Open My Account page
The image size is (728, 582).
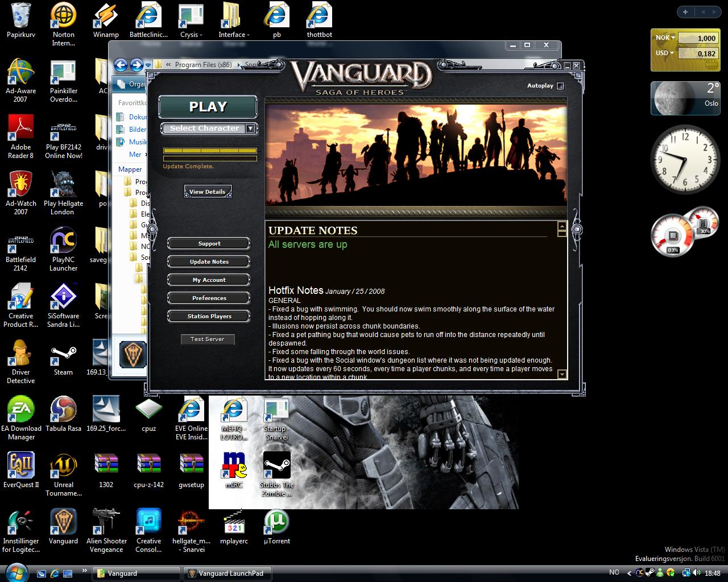209,280
